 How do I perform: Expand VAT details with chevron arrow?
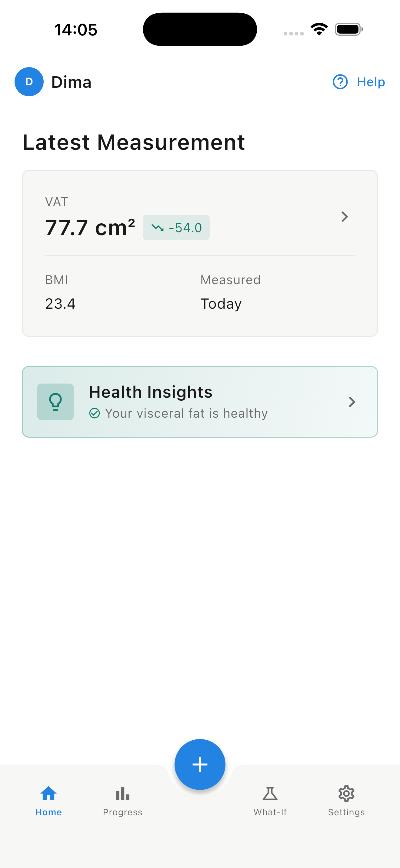tap(344, 217)
